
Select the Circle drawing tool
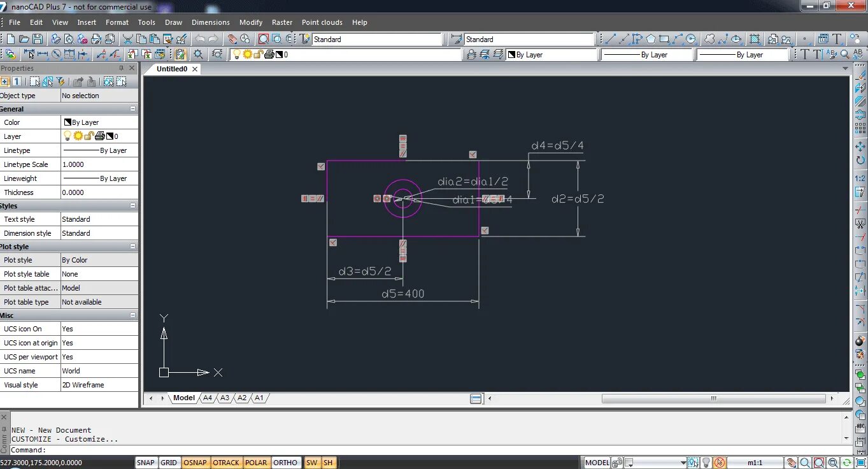coord(691,39)
